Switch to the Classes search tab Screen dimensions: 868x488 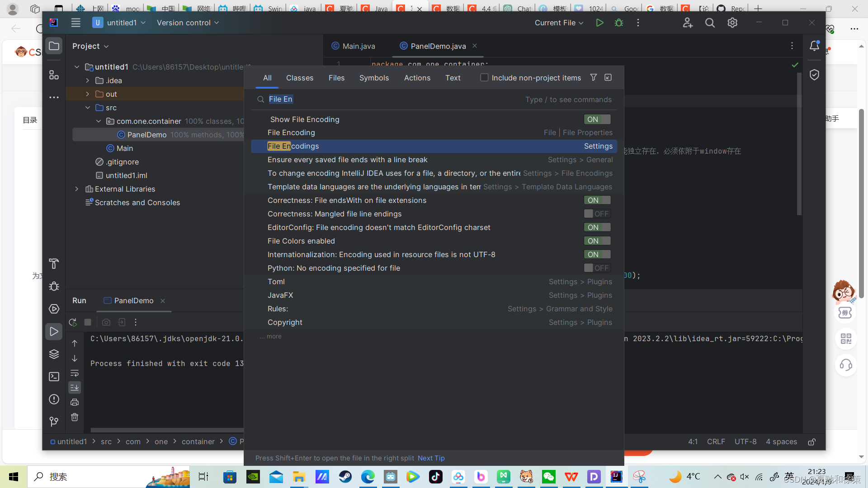[x=300, y=78]
